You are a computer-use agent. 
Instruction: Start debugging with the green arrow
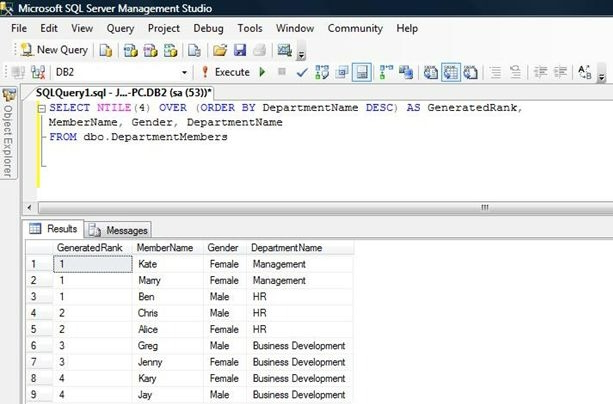[x=262, y=72]
